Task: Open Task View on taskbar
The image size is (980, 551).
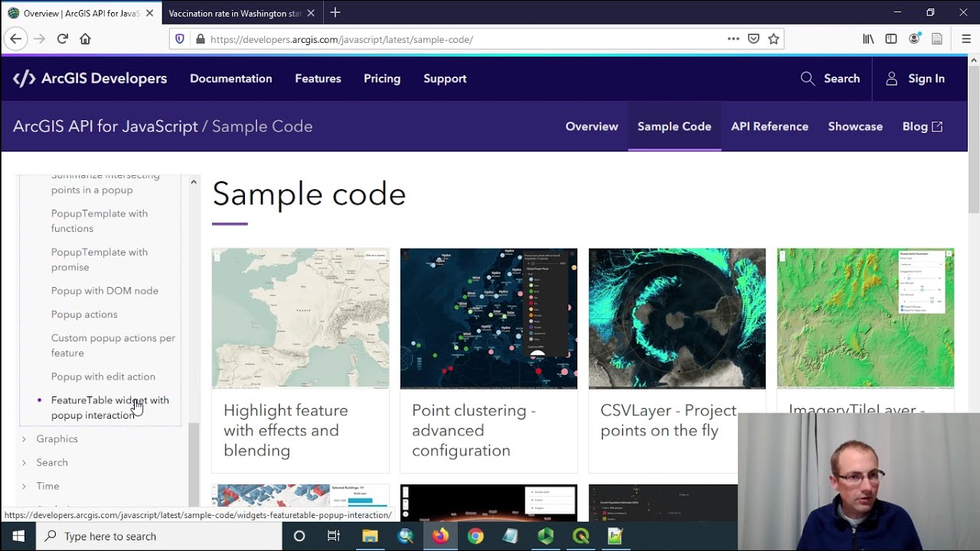Action: (334, 536)
